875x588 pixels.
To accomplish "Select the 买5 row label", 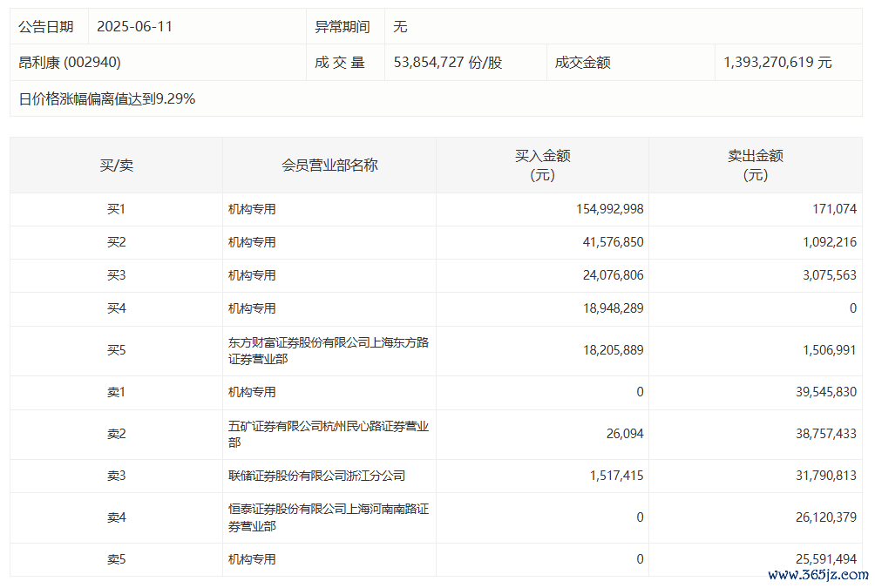I will point(116,350).
